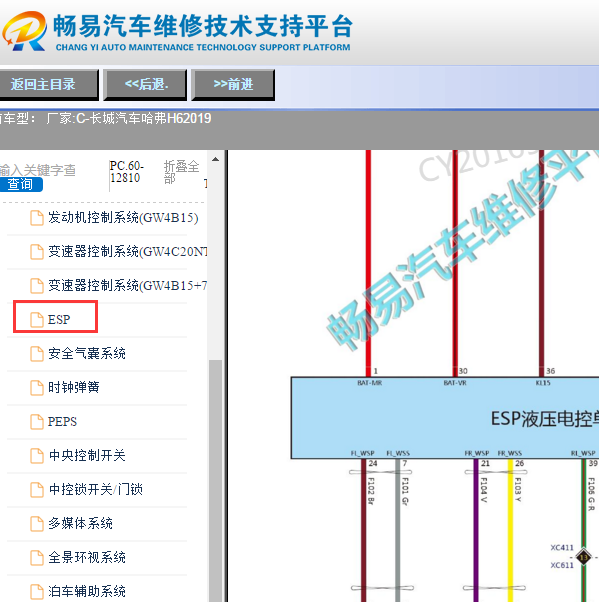Click the sidebar scrollbar thumb
This screenshot has width=599, height=602.
(215, 480)
